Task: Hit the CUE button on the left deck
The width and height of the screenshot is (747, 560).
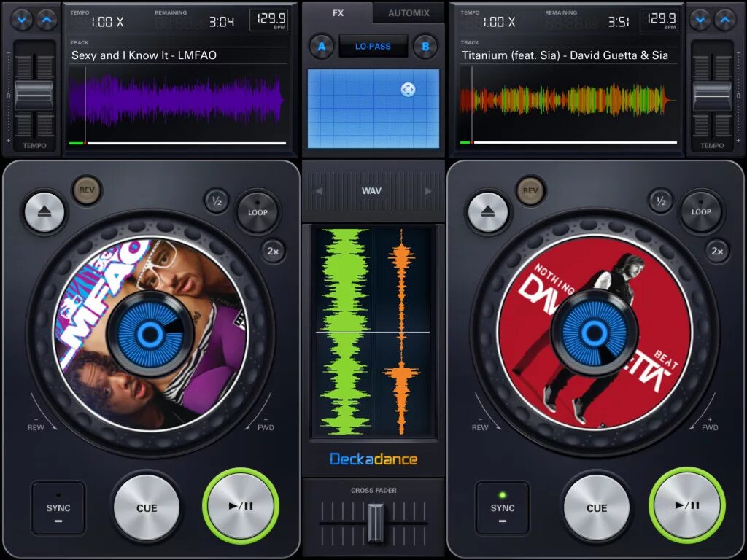Action: pos(147,507)
